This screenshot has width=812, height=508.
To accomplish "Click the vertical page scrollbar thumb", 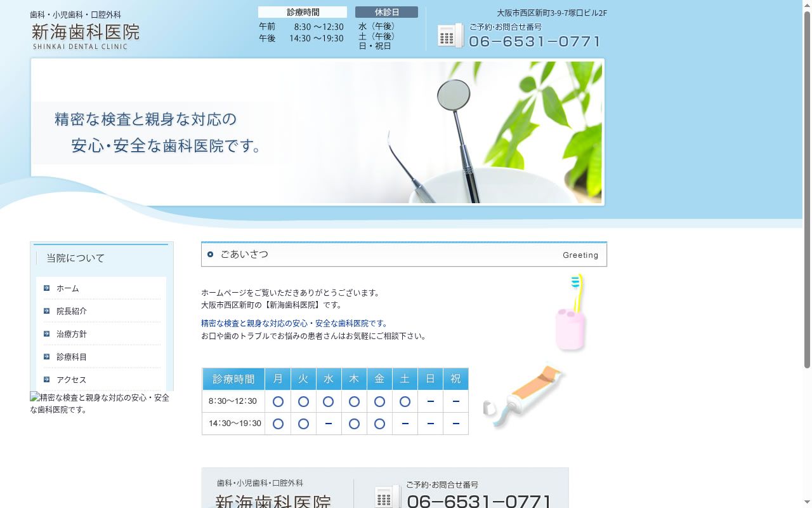I will [807, 189].
